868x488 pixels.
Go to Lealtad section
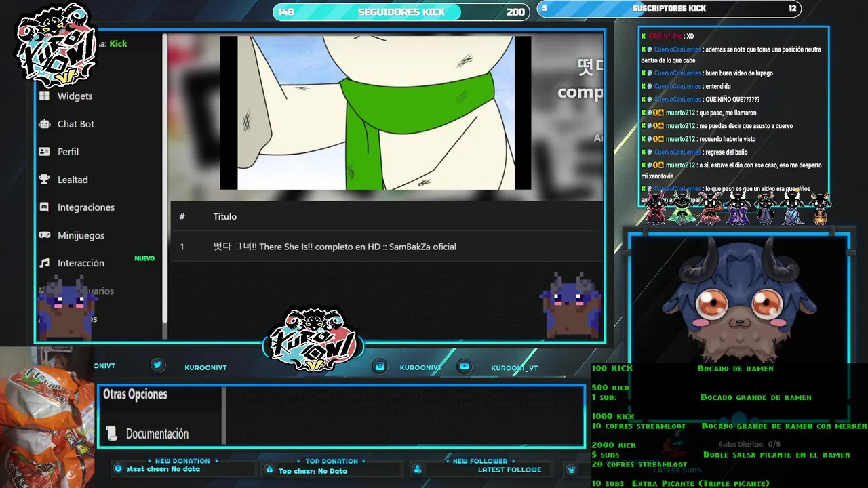73,180
